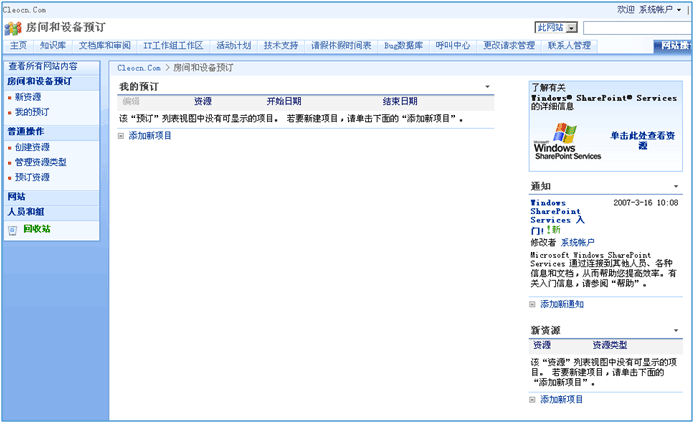Screen dimensions: 695x423
Task: Click the plus icon in 新资源 section
Action: coord(533,399)
